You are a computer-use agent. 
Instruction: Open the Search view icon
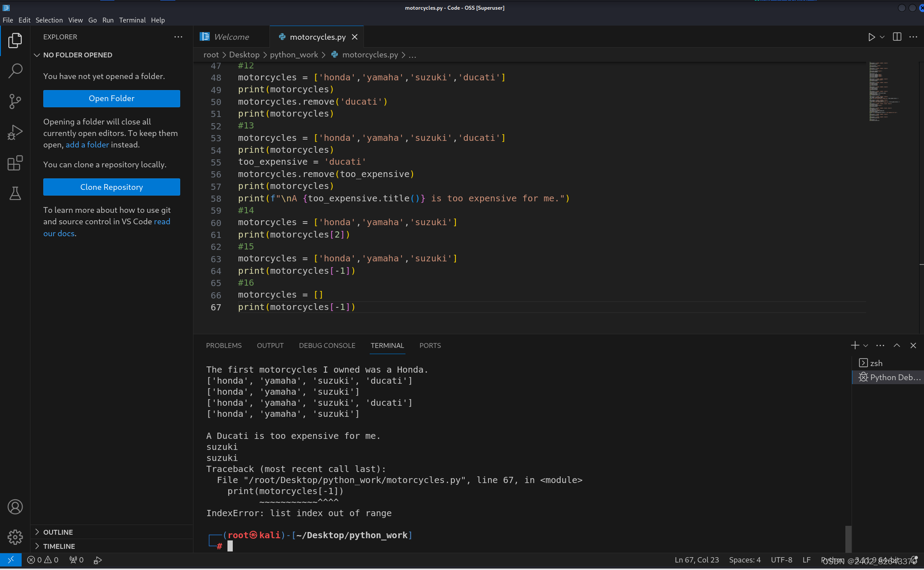[15, 71]
